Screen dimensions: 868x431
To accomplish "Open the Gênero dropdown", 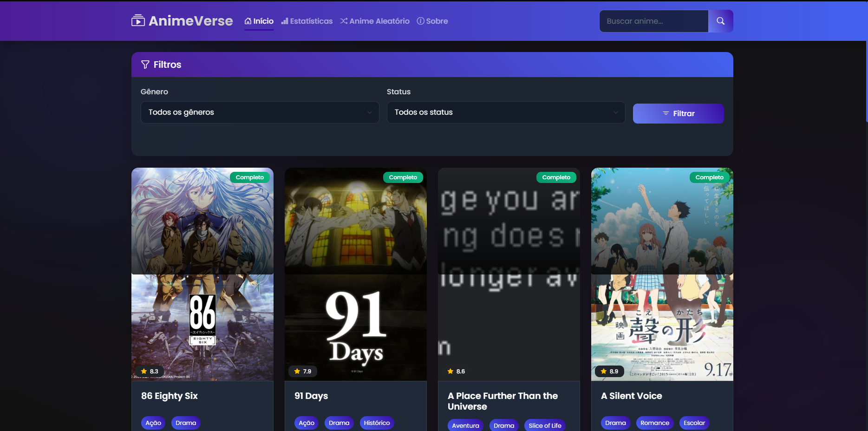I will coord(260,112).
